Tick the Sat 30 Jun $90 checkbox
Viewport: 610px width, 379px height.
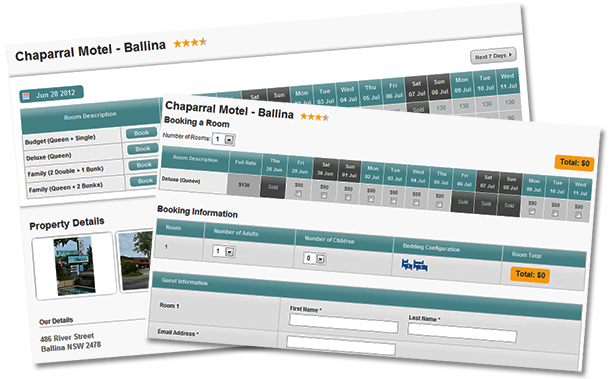(x=324, y=196)
